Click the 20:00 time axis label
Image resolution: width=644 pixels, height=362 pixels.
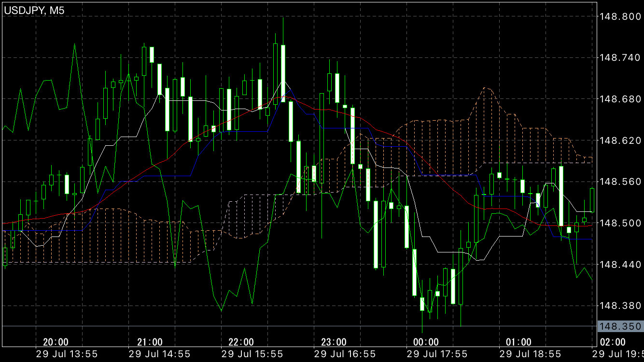click(x=56, y=342)
